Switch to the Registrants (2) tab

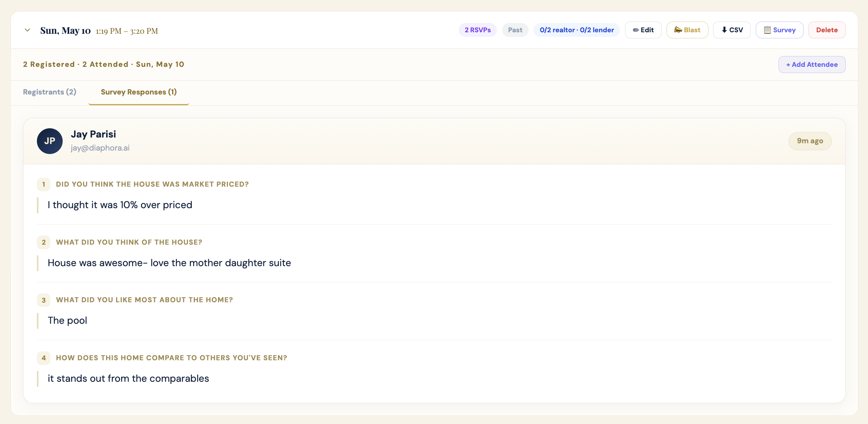click(50, 92)
